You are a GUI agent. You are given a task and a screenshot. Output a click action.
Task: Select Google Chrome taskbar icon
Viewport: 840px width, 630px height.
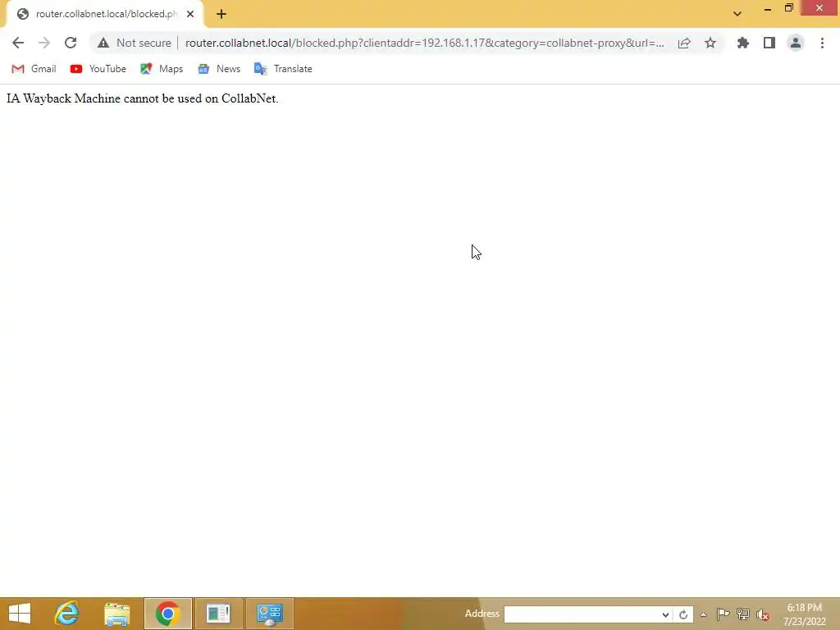[167, 614]
